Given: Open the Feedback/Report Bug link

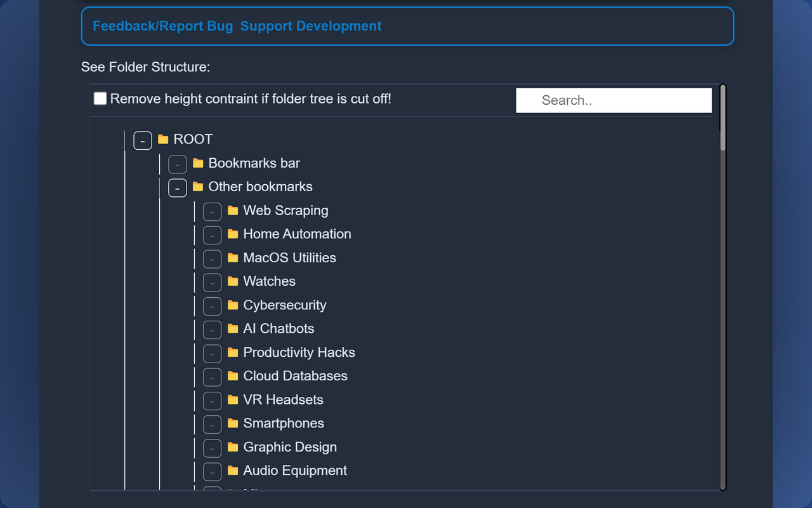Looking at the screenshot, I should point(162,26).
